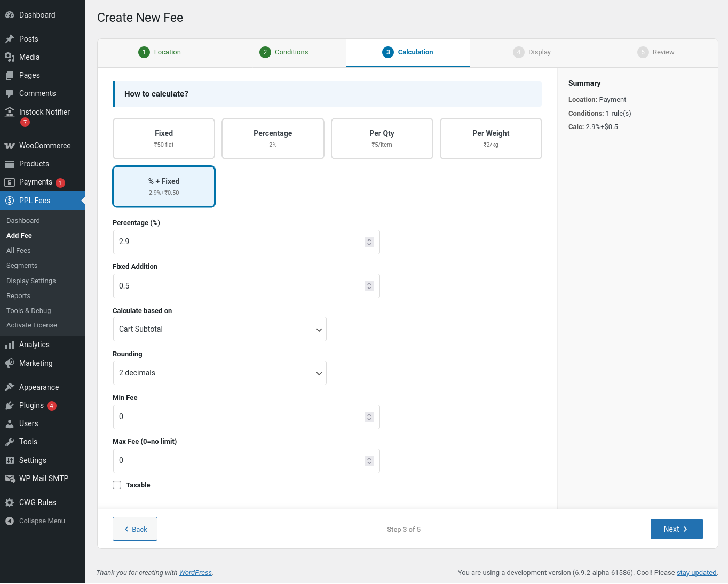Click the CWG Rules gear icon

pyautogui.click(x=10, y=502)
